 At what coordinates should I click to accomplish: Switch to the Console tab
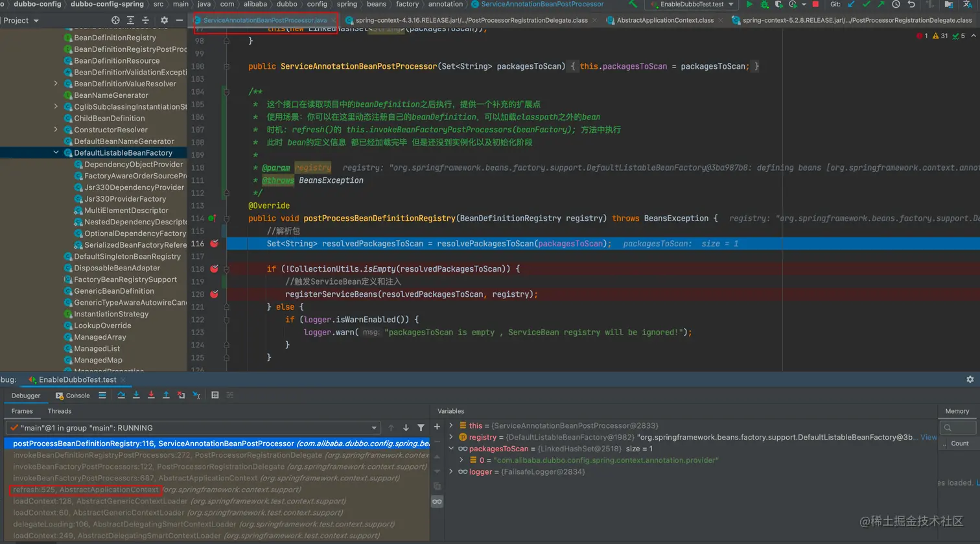[x=73, y=396]
